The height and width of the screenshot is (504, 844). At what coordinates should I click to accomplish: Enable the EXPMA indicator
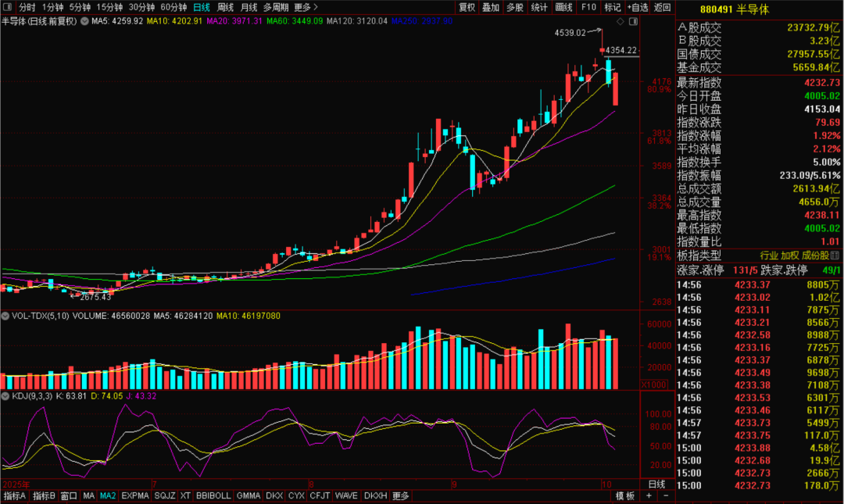pyautogui.click(x=134, y=496)
